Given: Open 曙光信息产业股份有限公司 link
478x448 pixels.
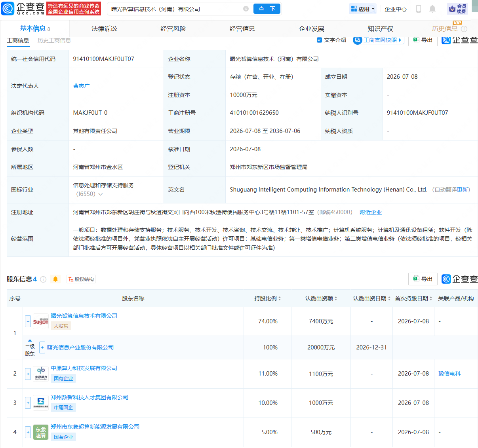Looking at the screenshot, I should click(80, 347).
